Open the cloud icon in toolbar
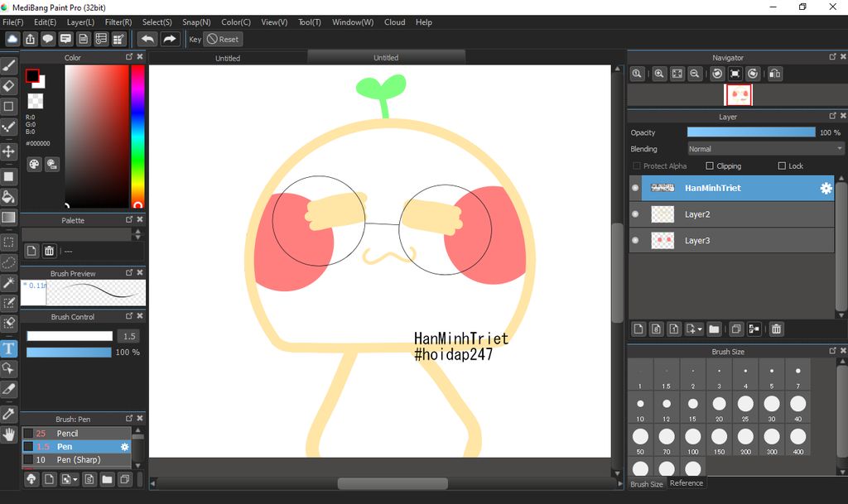Screen dimensions: 848x504 click(12, 39)
